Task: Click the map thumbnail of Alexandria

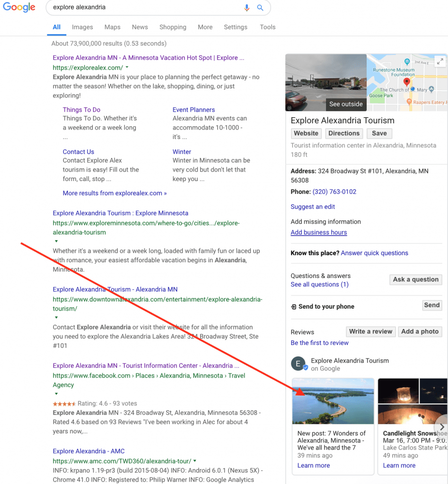Action: pos(407,82)
